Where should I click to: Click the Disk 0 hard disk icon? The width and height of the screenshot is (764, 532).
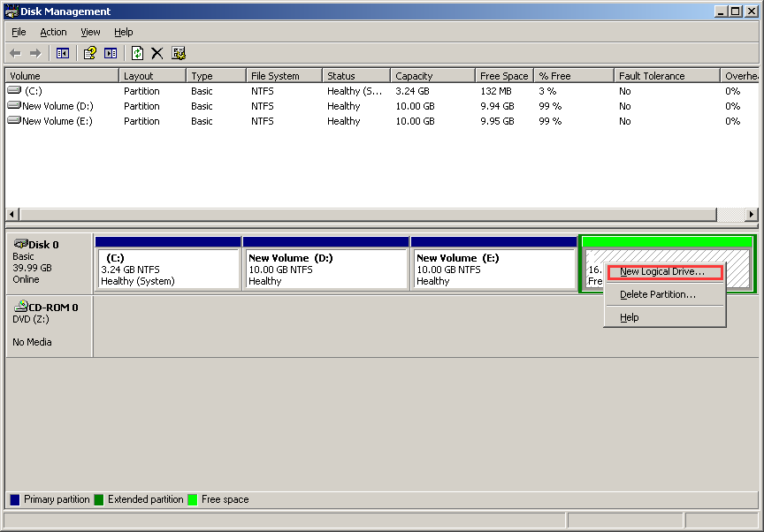point(20,243)
